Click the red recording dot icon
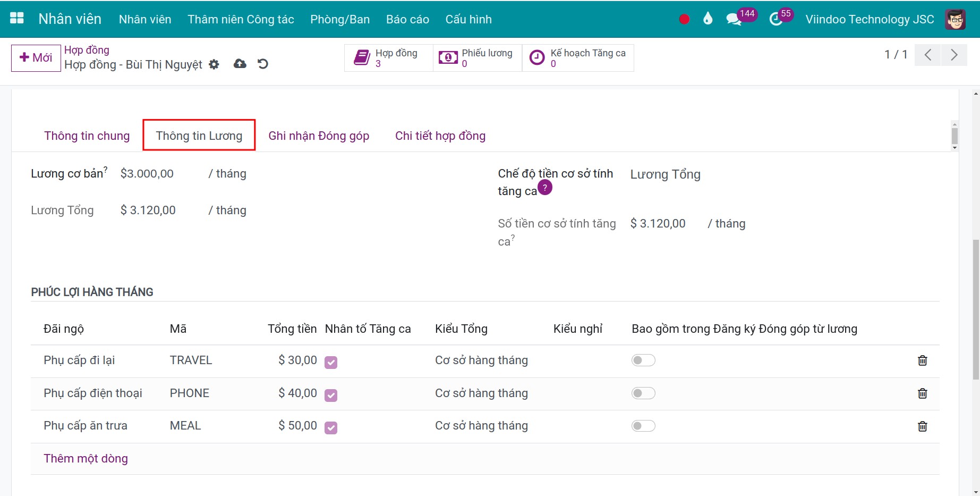The image size is (980, 496). tap(684, 19)
